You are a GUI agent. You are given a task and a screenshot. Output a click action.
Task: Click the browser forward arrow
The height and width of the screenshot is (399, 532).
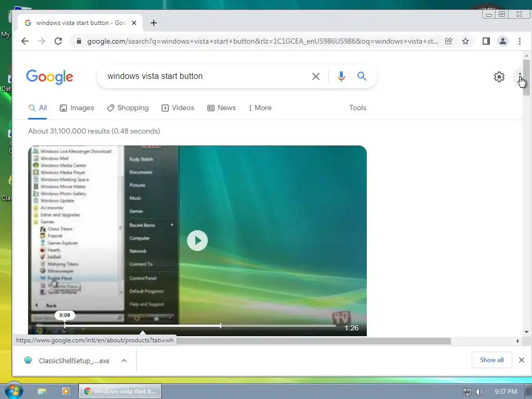[x=42, y=41]
